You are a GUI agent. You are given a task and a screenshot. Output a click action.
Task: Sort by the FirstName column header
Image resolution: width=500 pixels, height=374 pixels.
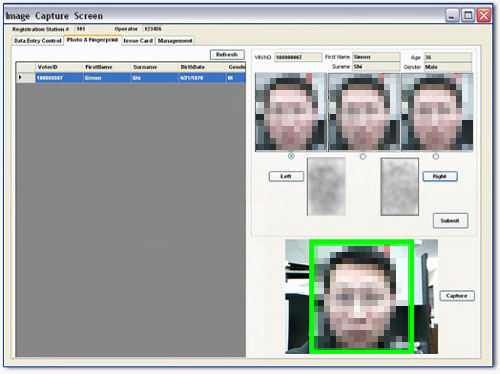click(107, 67)
